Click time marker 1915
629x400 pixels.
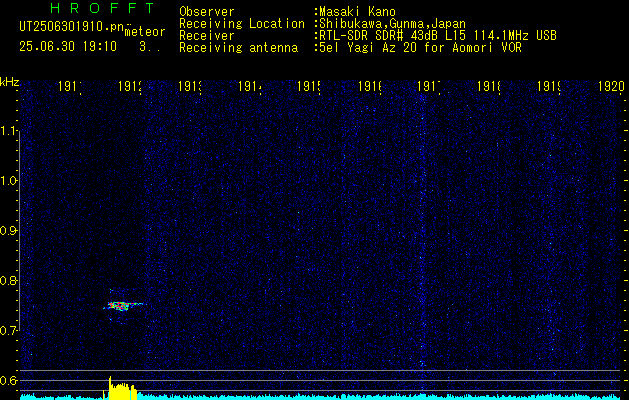click(x=309, y=87)
